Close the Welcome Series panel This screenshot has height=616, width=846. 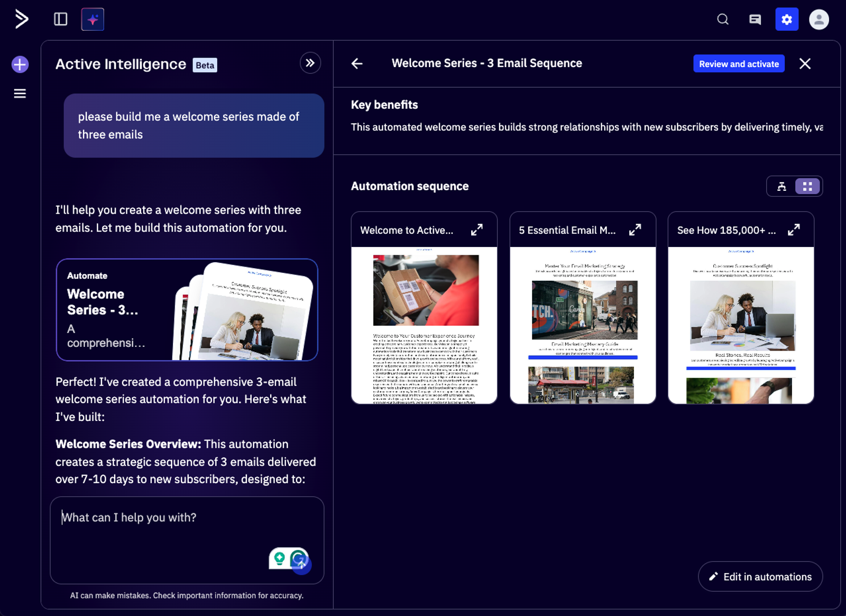805,64
